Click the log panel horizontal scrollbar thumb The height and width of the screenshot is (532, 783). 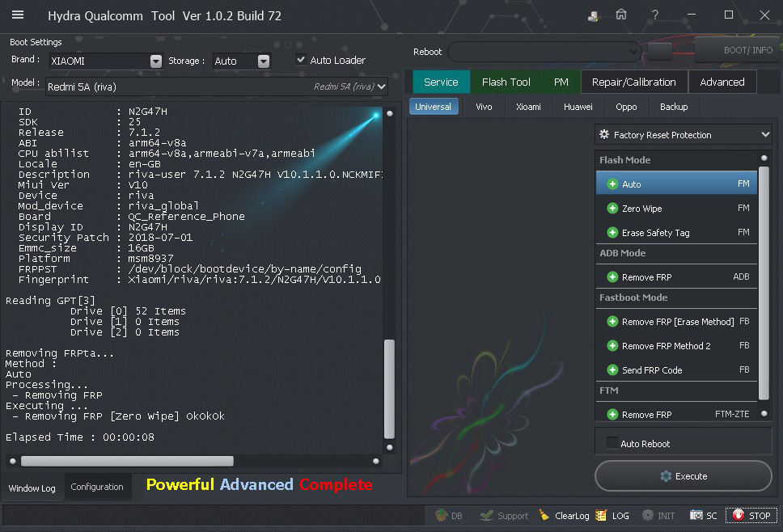(127, 461)
